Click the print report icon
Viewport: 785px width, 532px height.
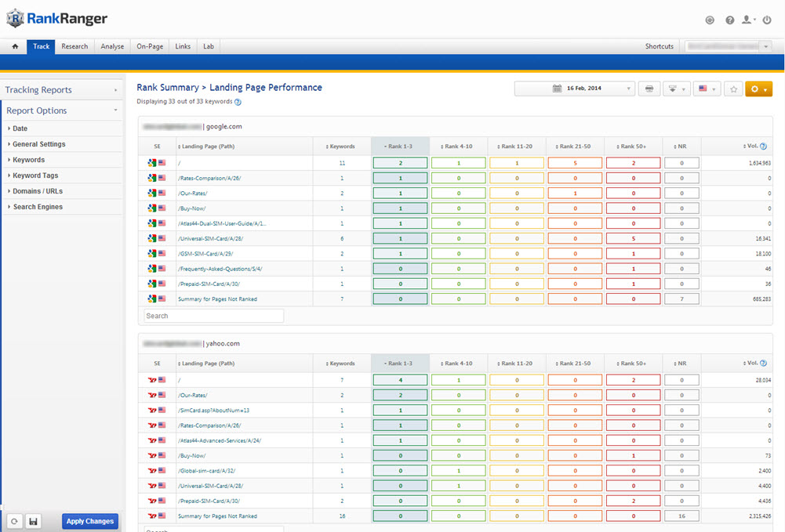[649, 89]
